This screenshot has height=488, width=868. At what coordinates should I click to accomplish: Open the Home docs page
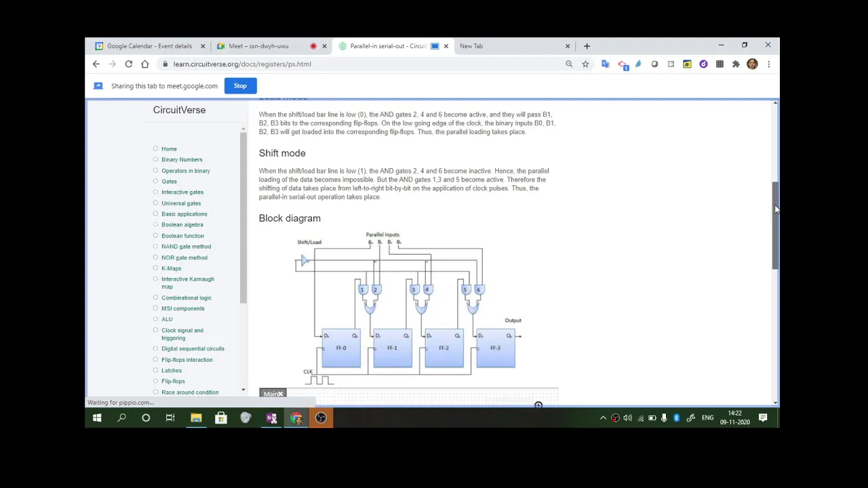pyautogui.click(x=169, y=148)
